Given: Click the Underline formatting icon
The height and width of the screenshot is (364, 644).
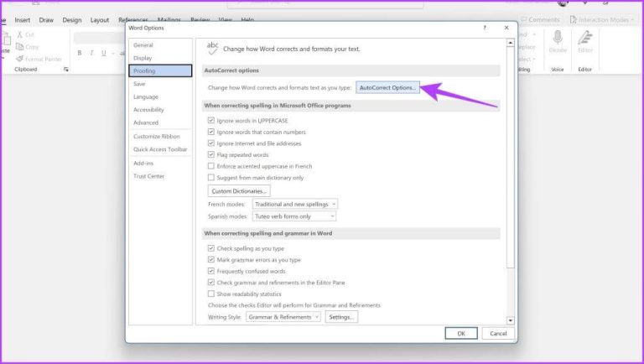Looking at the screenshot, I should (x=103, y=53).
